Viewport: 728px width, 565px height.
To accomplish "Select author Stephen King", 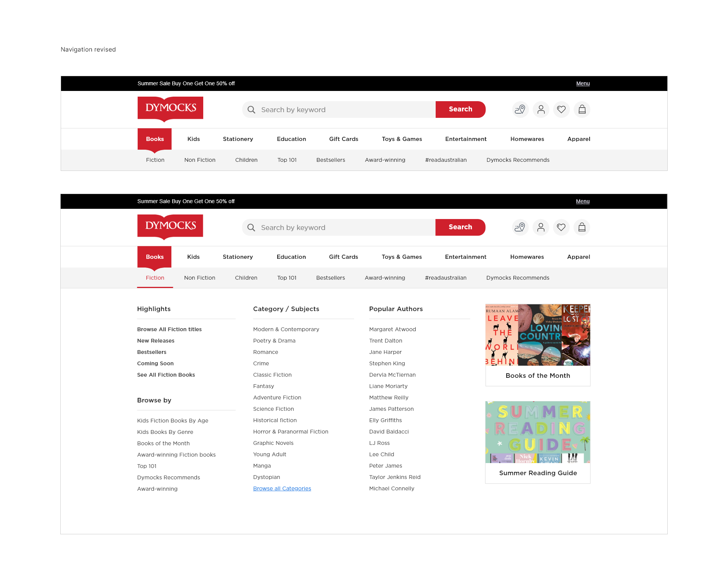I will point(387,363).
